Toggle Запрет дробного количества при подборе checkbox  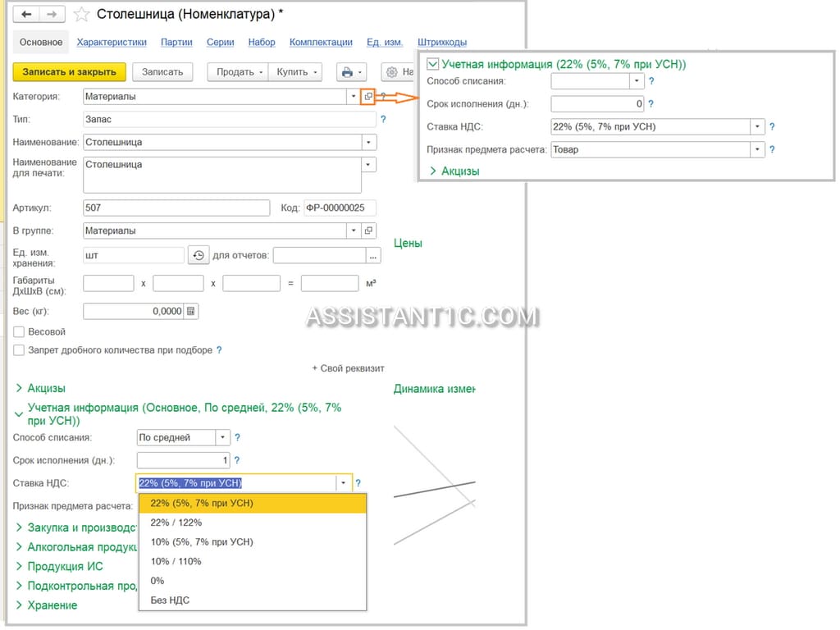point(19,350)
